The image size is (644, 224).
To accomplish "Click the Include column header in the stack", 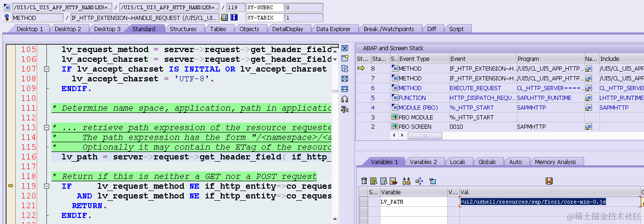I will click(621, 59).
